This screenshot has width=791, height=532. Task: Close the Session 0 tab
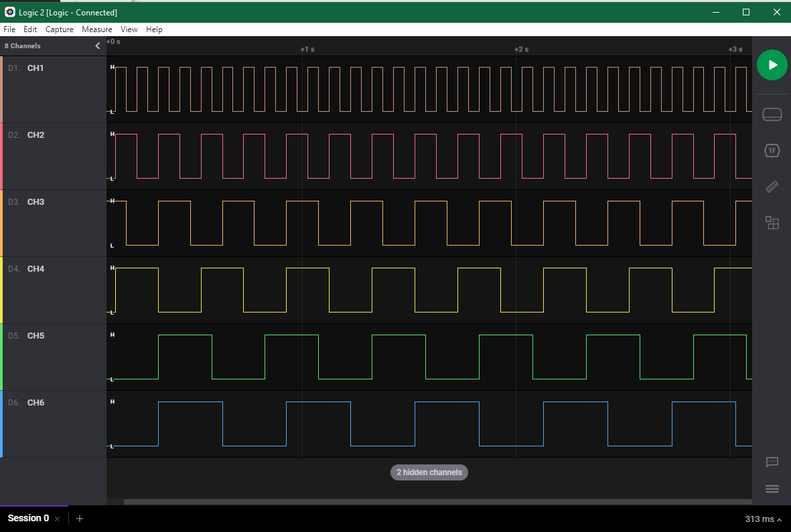[58, 519]
